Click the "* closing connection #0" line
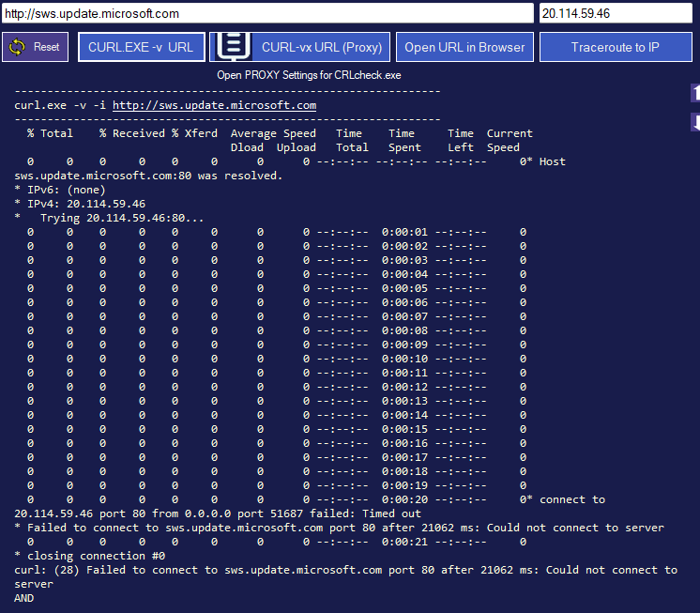The height and width of the screenshot is (613, 700). coord(90,556)
